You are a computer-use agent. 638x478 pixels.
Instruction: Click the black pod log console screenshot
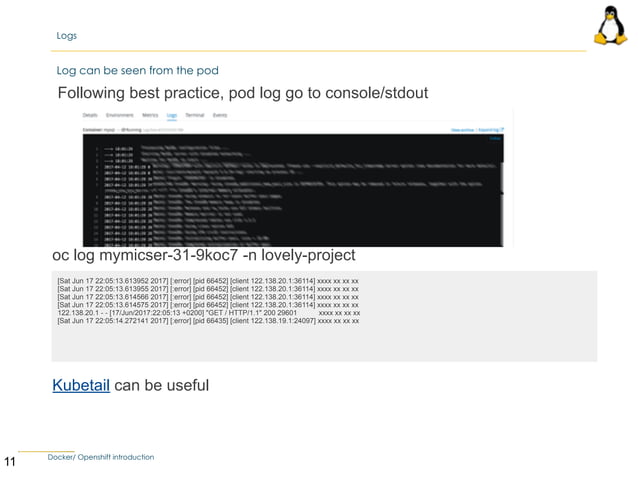(x=293, y=190)
